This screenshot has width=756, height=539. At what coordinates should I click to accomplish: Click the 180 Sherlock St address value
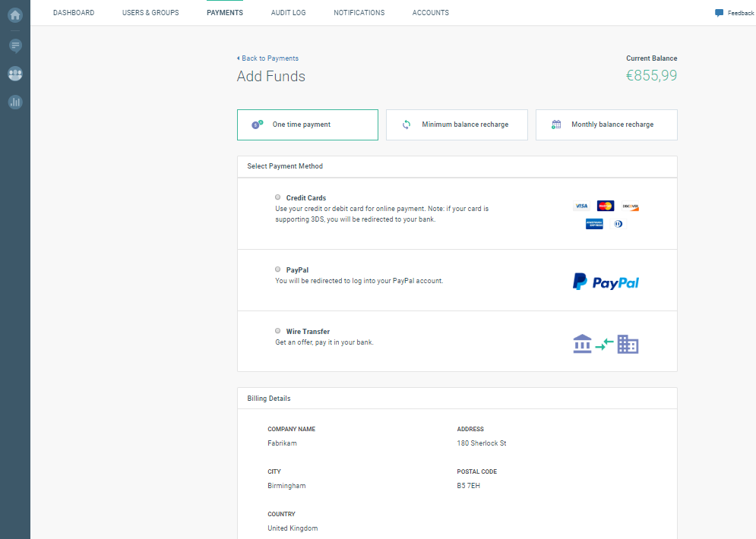coord(482,443)
